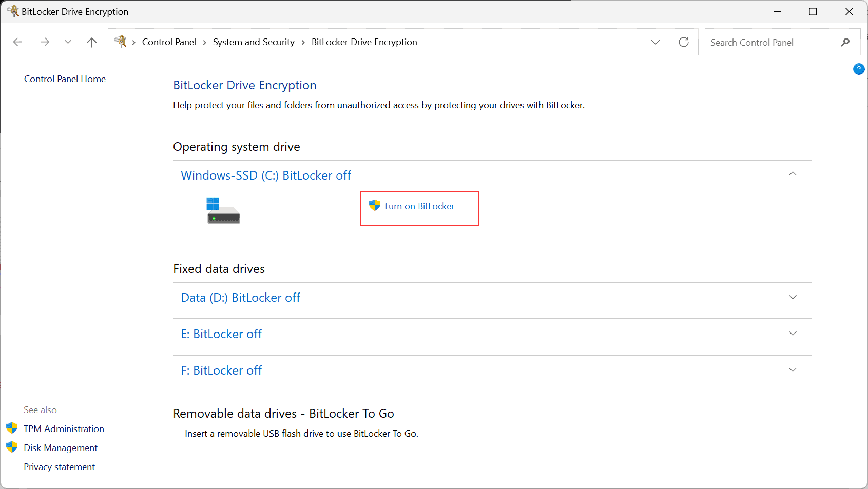
Task: Click the forward navigation arrow
Action: coord(45,42)
